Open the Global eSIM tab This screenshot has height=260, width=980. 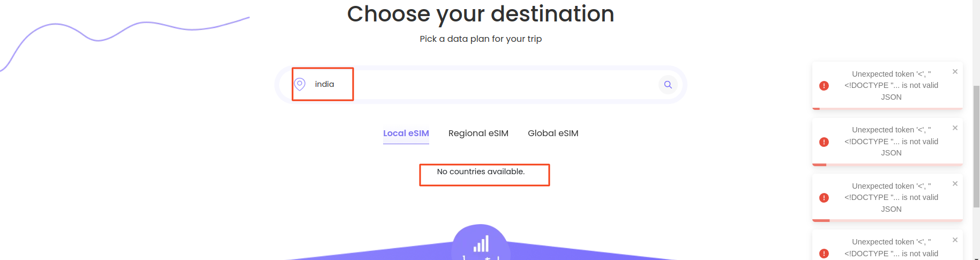pyautogui.click(x=553, y=133)
